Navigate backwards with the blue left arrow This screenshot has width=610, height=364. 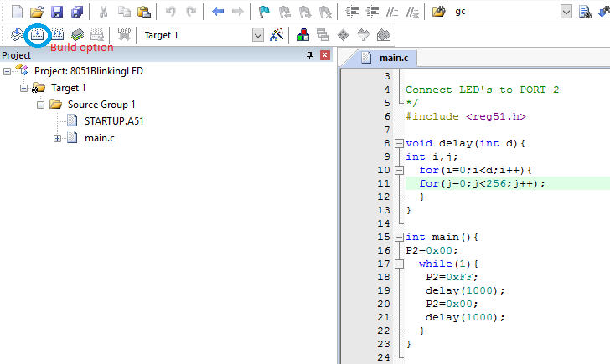(218, 12)
